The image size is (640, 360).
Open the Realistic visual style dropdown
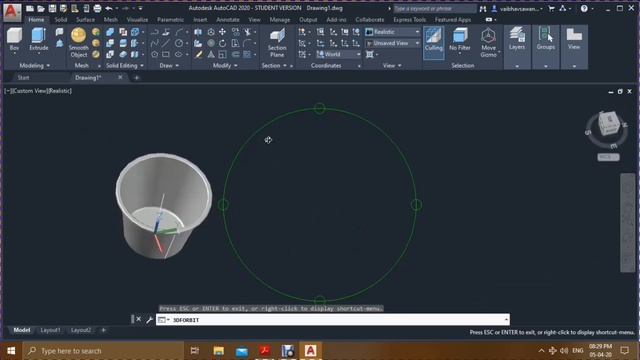click(x=392, y=32)
